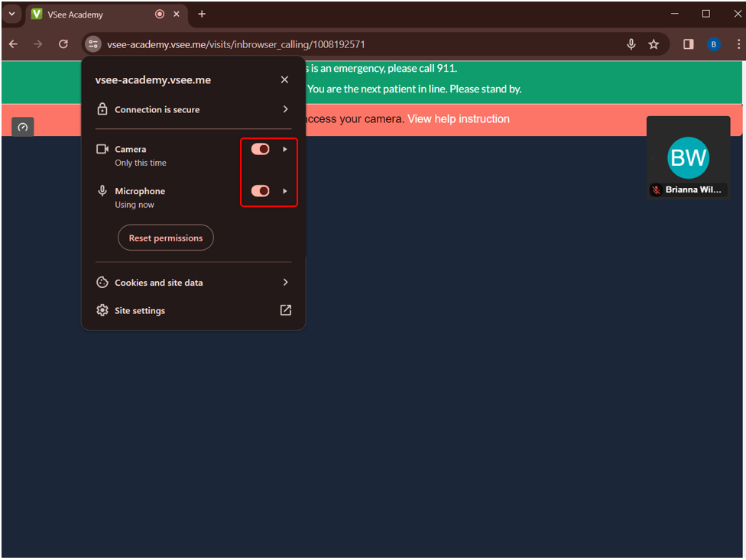Bookmark this page with the star
Viewport: 746px width, 560px height.
[654, 44]
